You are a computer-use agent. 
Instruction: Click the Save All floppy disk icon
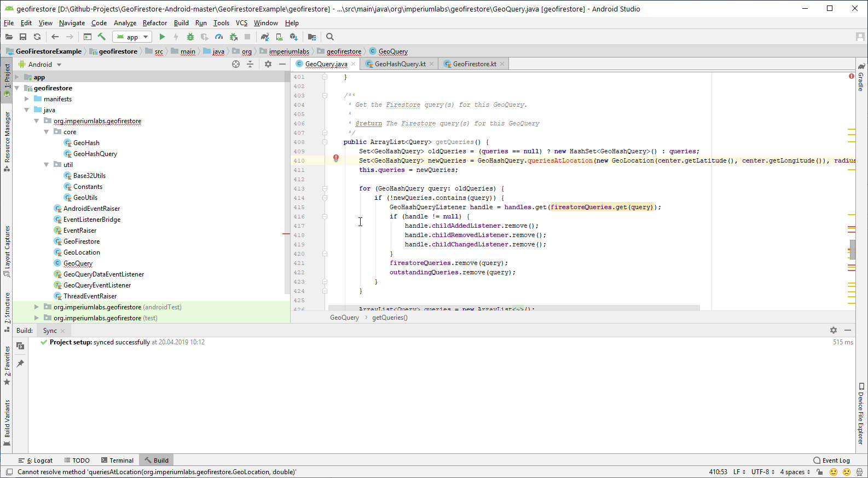23,37
